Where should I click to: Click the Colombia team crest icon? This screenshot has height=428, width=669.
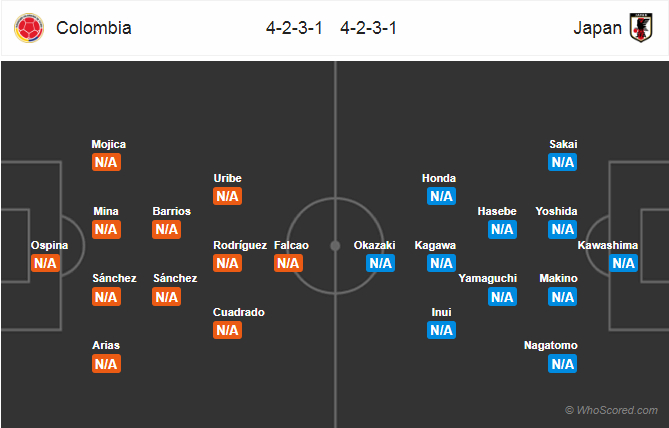pyautogui.click(x=29, y=27)
